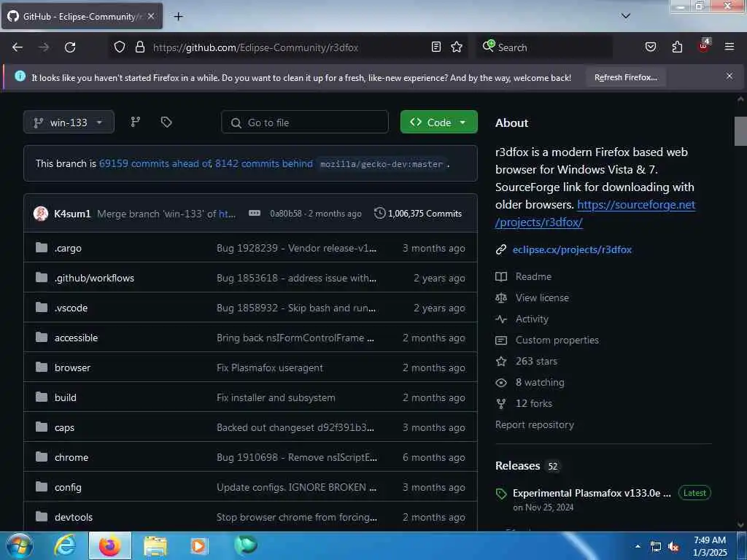Viewport: 747px width, 560px height.
Task: Open the 8142 commits behind link
Action: click(x=264, y=163)
